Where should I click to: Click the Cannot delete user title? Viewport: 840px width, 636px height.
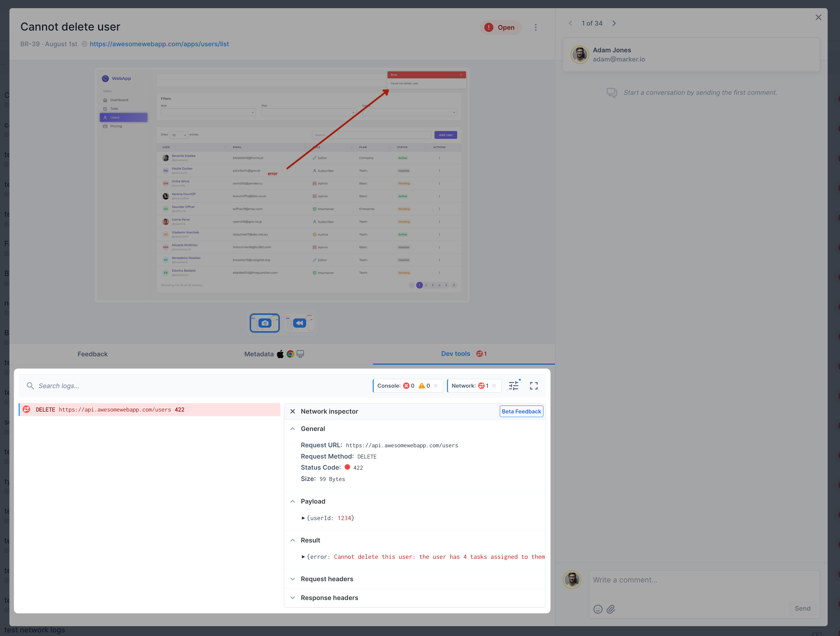(70, 27)
